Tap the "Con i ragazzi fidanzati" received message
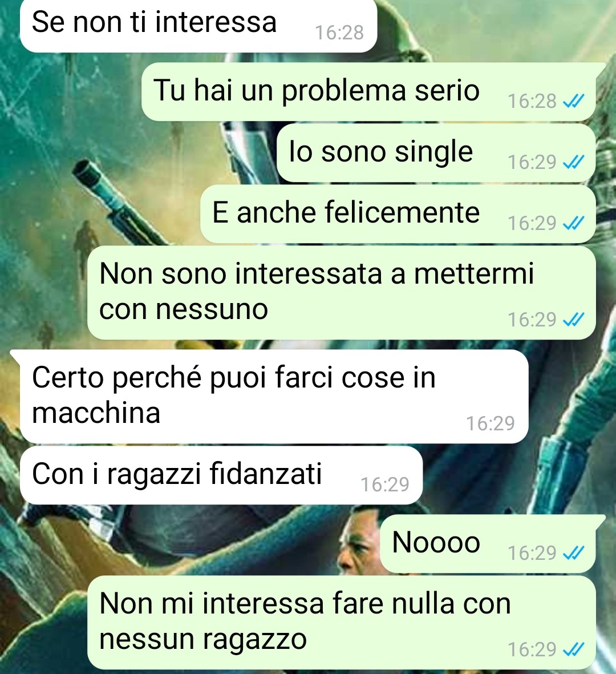Viewport: 616px width, 674px height. (x=221, y=475)
